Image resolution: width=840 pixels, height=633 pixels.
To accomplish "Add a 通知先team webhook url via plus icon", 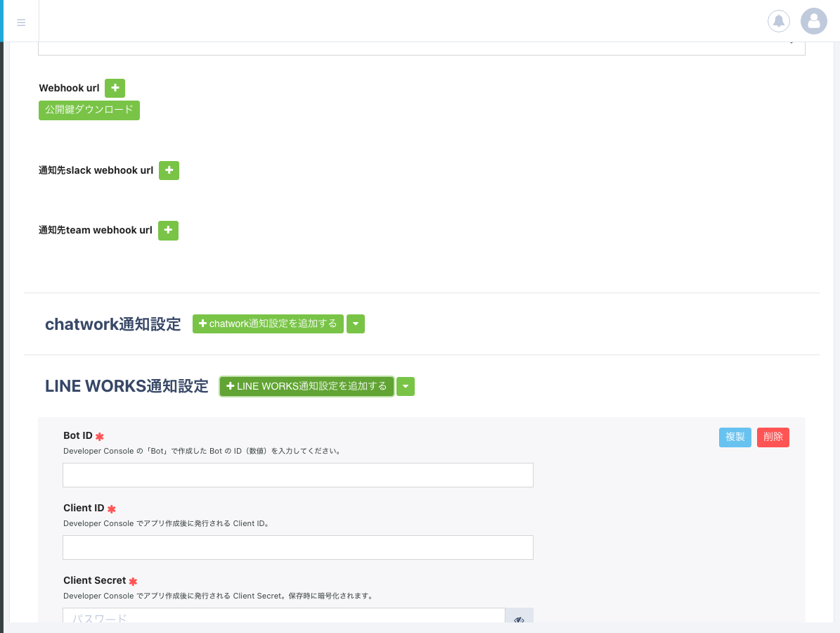I will point(168,230).
